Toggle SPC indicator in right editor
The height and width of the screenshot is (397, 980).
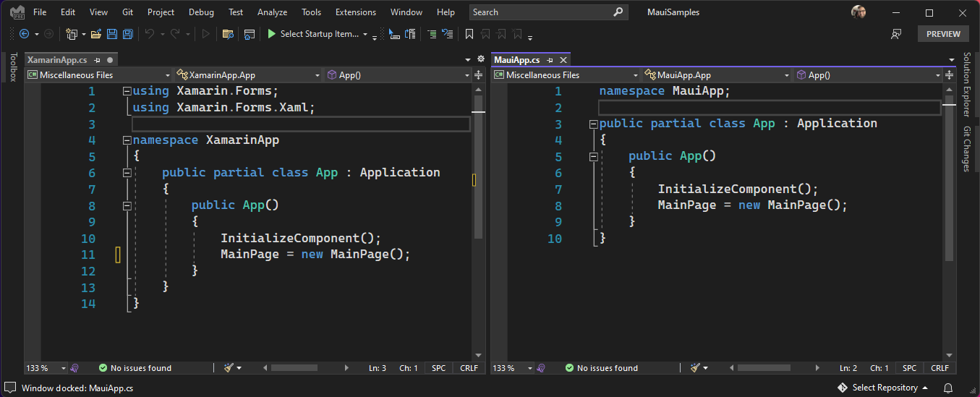click(x=909, y=368)
